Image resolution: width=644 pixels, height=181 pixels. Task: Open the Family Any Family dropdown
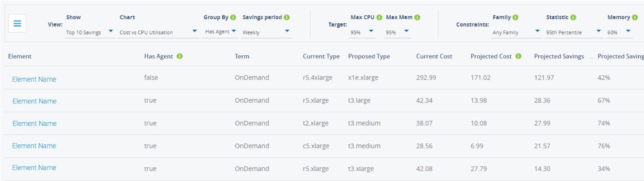point(516,32)
